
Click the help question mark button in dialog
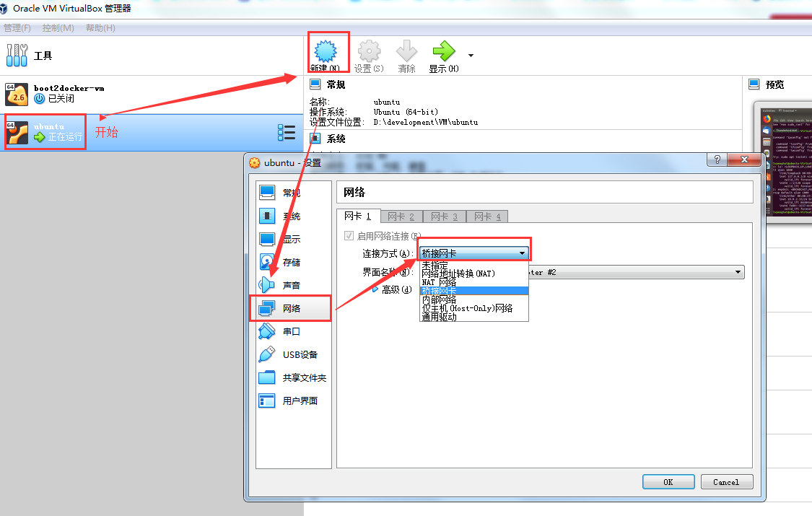[x=717, y=159]
